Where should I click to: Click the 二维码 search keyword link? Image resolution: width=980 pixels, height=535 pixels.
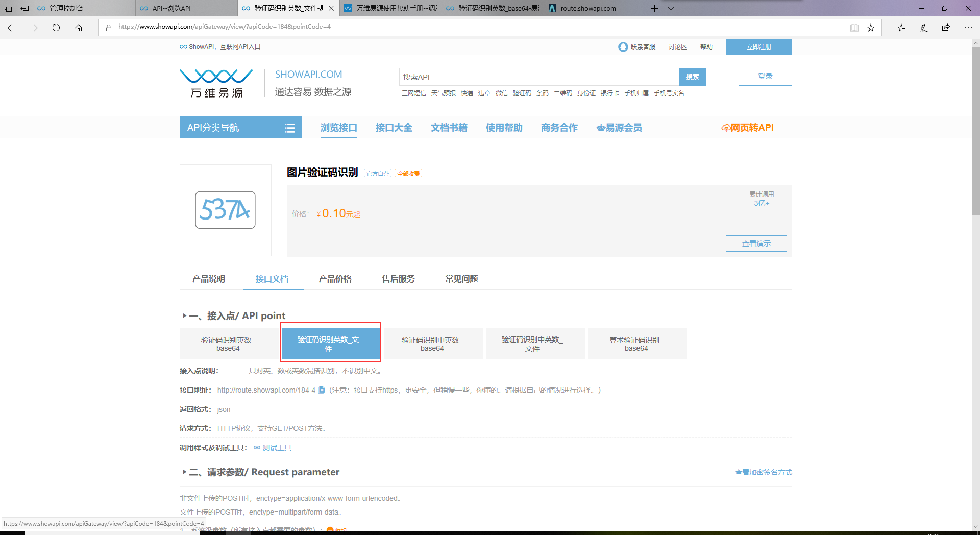[563, 93]
